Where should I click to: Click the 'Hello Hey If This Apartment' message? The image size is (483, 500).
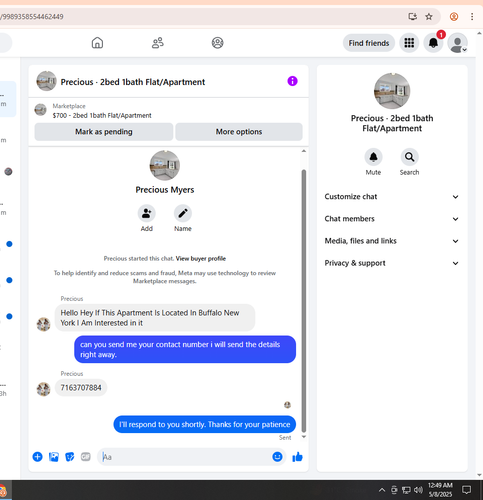pyautogui.click(x=155, y=318)
